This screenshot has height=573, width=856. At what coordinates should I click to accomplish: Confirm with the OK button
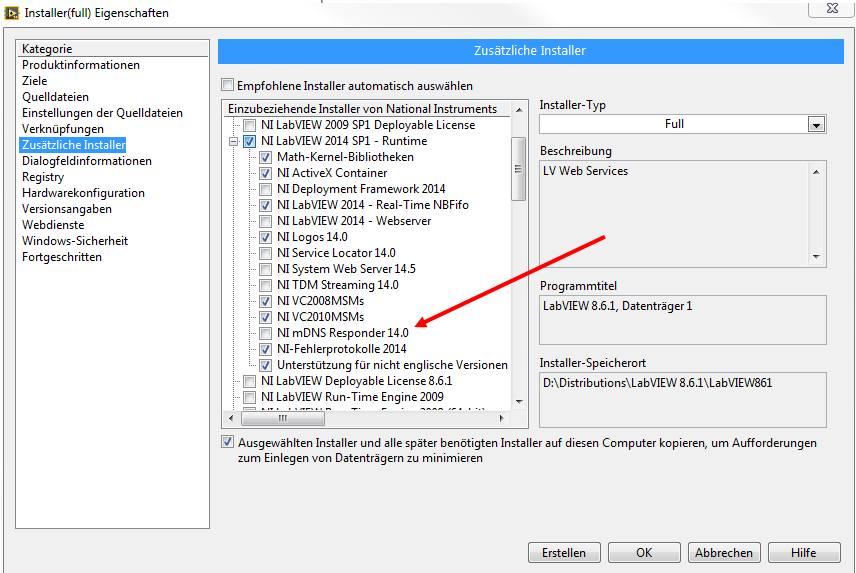point(644,553)
